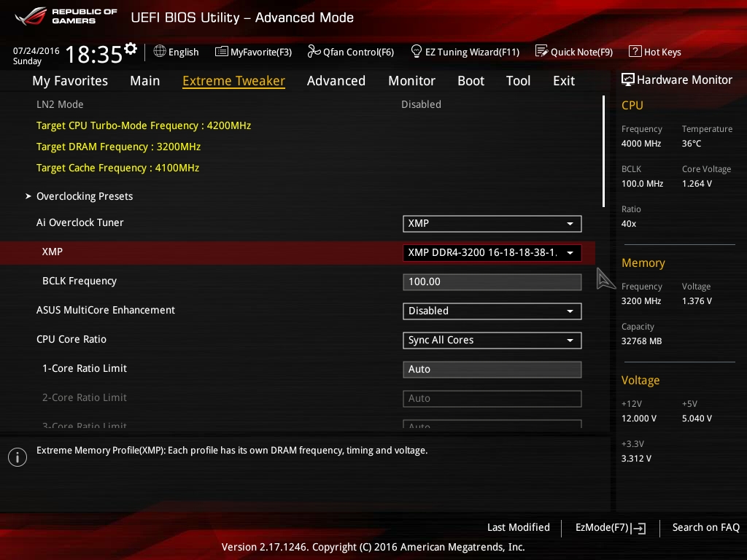Image resolution: width=747 pixels, height=560 pixels.
Task: Click Memory voltage value 1.376 V
Action: pyautogui.click(x=697, y=301)
